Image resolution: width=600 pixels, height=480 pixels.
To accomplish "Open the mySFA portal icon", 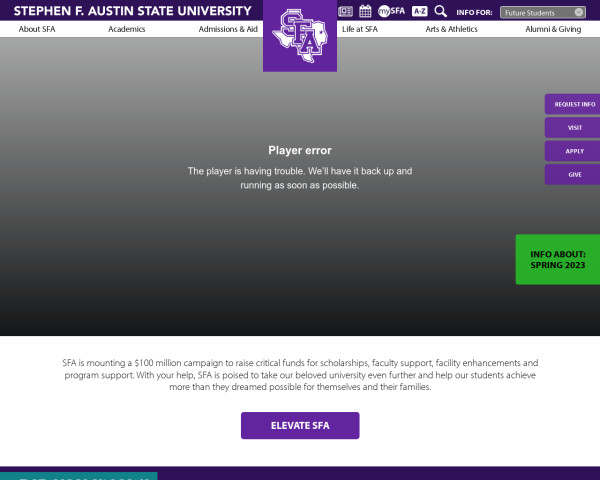I will click(x=391, y=12).
